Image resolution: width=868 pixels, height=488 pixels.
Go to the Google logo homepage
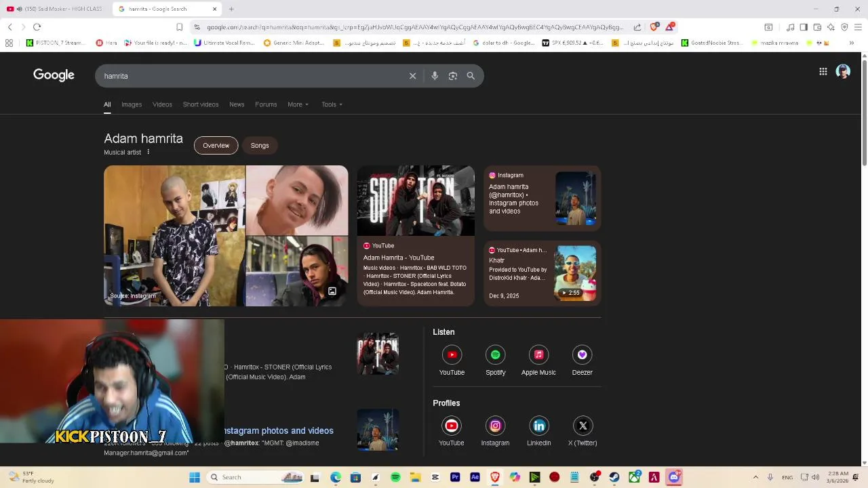[x=54, y=75]
